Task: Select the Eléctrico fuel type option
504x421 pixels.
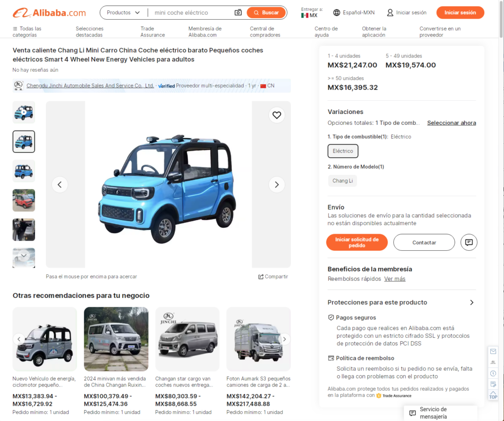Action: (x=343, y=151)
